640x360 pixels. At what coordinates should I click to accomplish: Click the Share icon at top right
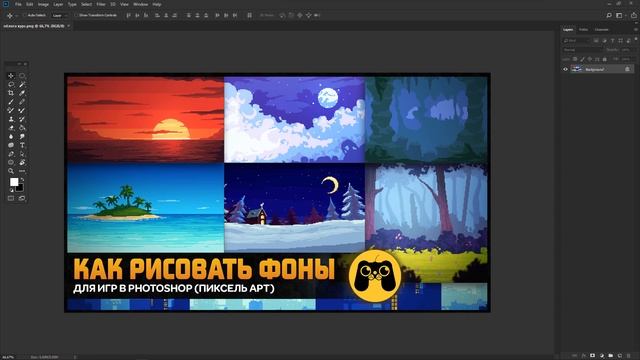click(633, 15)
